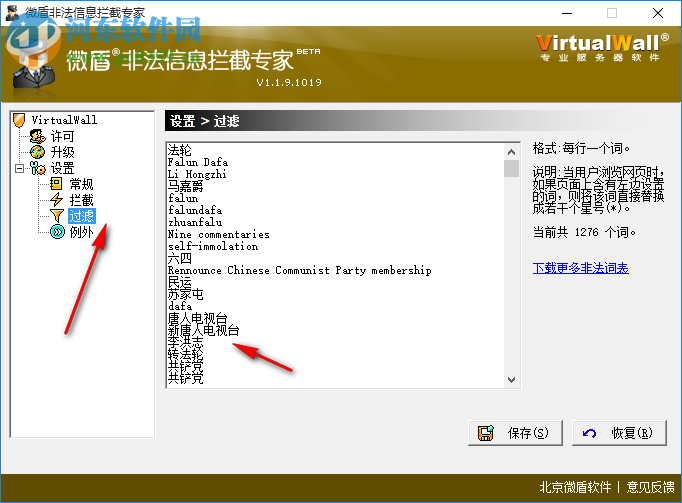Image resolution: width=682 pixels, height=503 pixels.
Task: Save the word list with 保存(S)
Action: (515, 433)
